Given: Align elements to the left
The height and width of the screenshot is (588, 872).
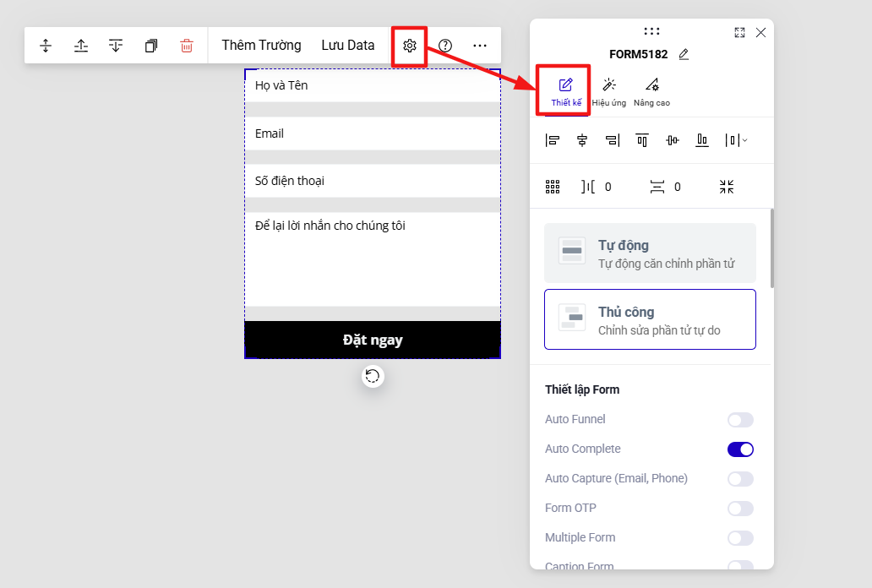Looking at the screenshot, I should click(x=553, y=140).
